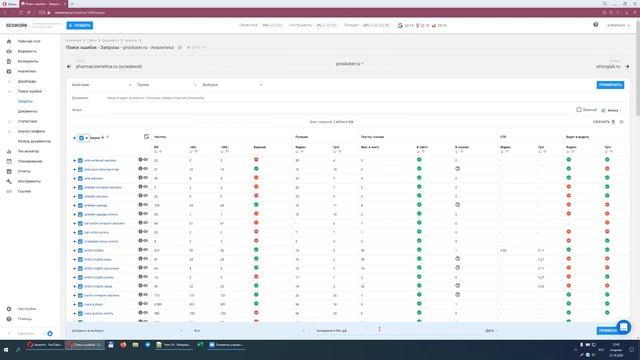640x360 pixels.
Task: Click the Настройки gear icon
Action: tap(9, 309)
